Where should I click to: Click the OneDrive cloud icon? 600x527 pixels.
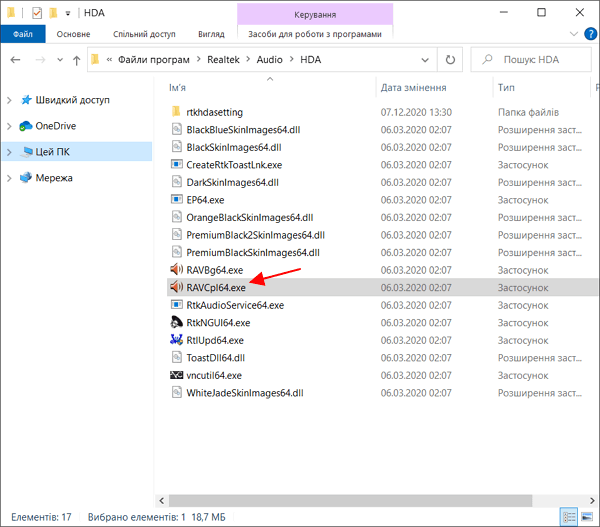click(x=26, y=126)
